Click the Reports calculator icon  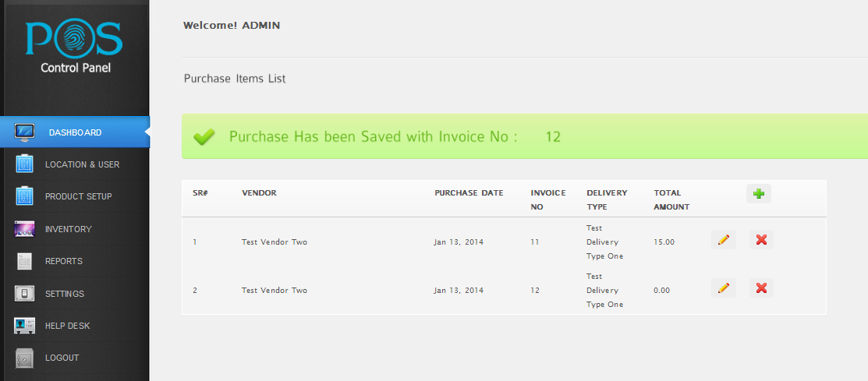(x=25, y=261)
